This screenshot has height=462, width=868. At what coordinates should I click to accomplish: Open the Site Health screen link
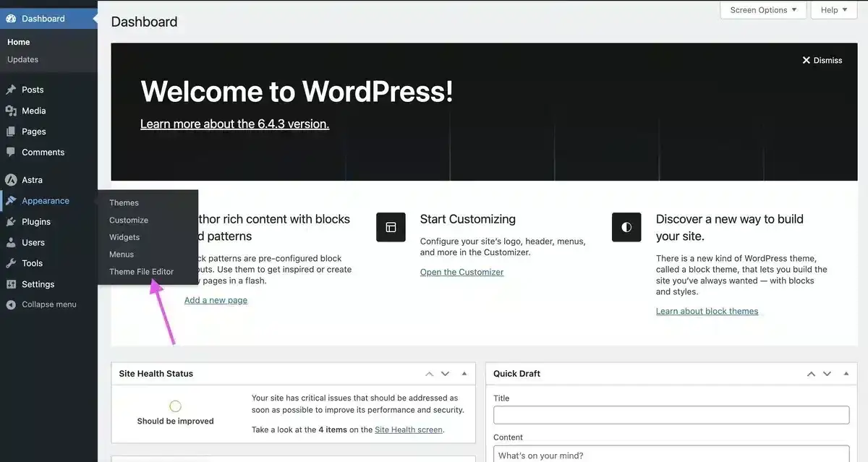click(x=409, y=429)
